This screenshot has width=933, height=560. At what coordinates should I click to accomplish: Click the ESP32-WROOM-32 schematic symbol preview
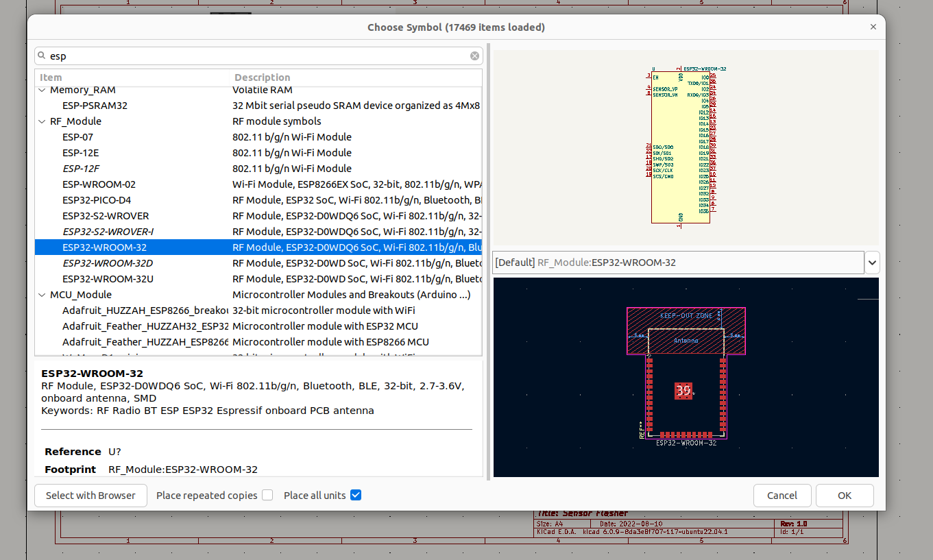[x=686, y=147]
